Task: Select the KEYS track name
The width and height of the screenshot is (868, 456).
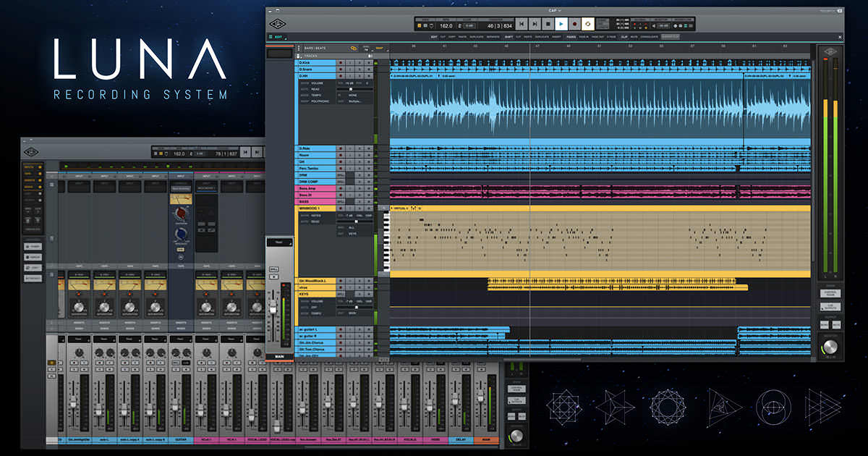Action: [x=316, y=294]
